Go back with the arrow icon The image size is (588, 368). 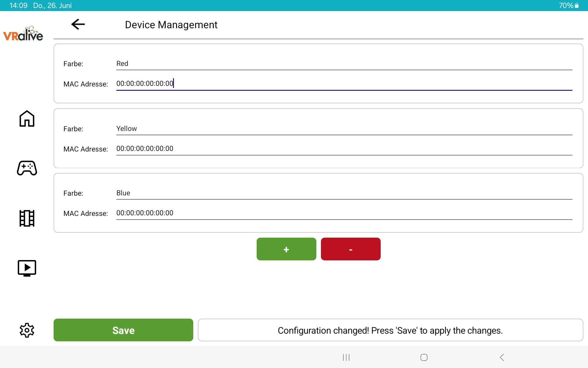[78, 24]
